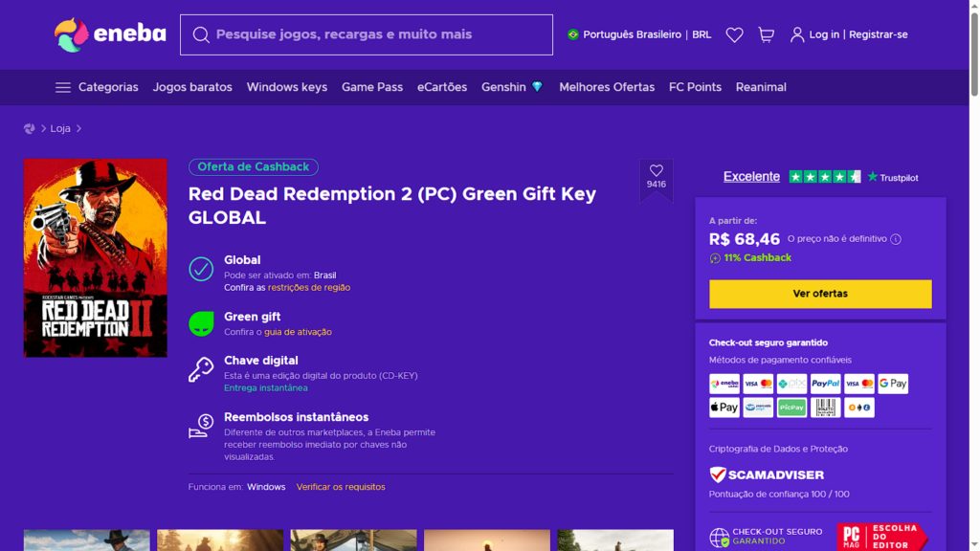Screen dimensions: 980x551
Task: Go to the Melhores Ofertas section
Action: [607, 87]
